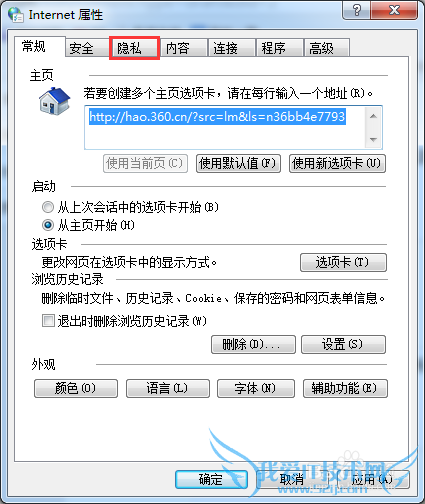Click 删除(D)... browsing history button

[x=253, y=344]
